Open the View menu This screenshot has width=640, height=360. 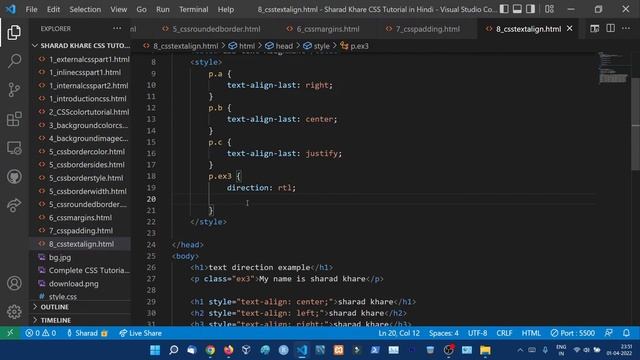click(118, 9)
